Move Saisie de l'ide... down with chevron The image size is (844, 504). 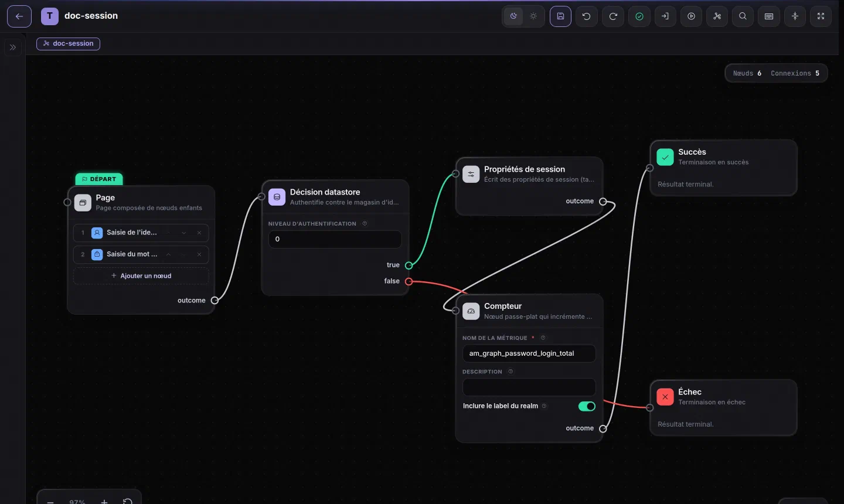184,233
